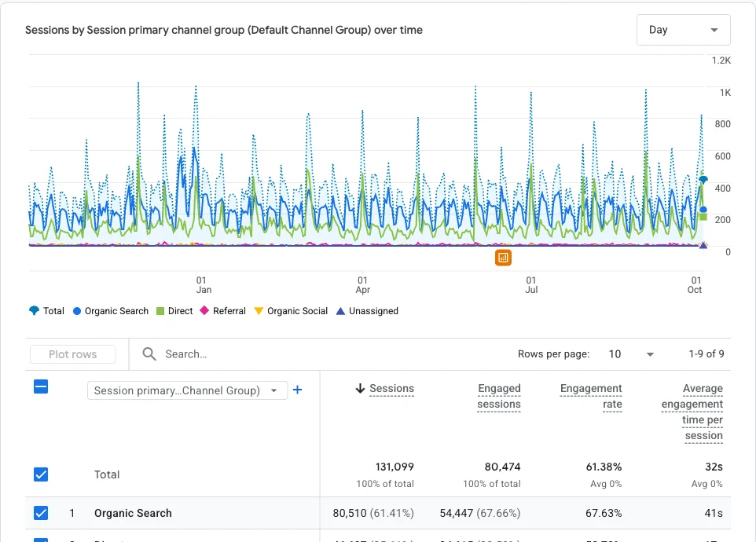Click the 80,474 engaged sessions value
The image size is (756, 542).
click(502, 467)
